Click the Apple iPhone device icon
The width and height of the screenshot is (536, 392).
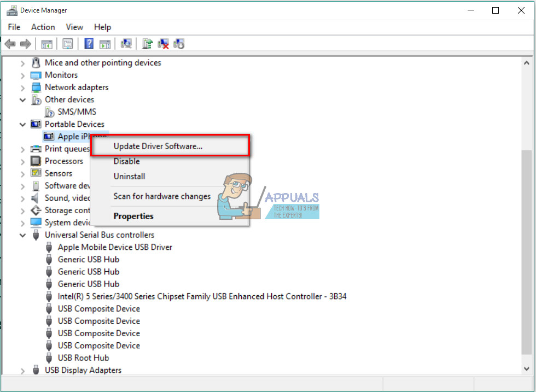coord(49,136)
